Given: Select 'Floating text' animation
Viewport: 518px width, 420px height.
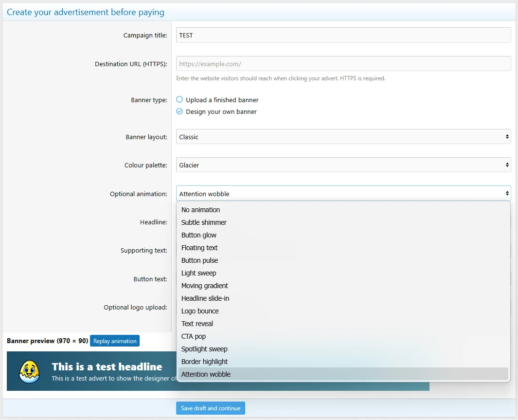Looking at the screenshot, I should point(343,248).
